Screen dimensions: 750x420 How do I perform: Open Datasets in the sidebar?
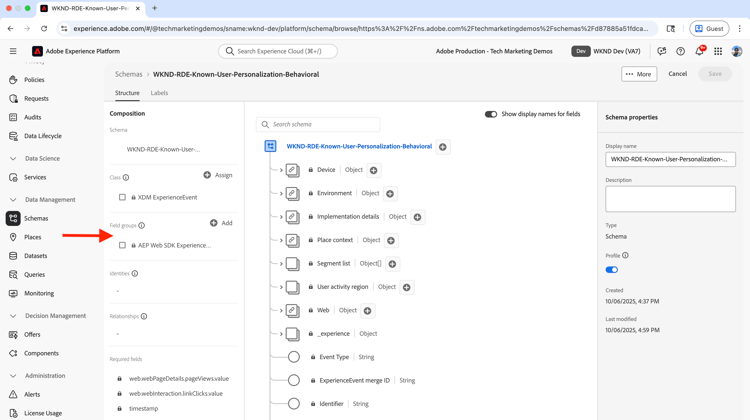35,256
